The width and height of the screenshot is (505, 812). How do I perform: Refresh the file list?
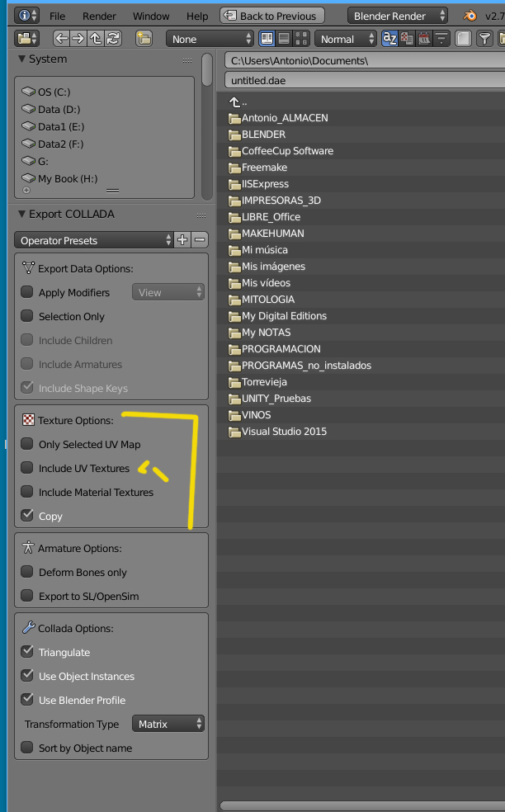(x=113, y=38)
